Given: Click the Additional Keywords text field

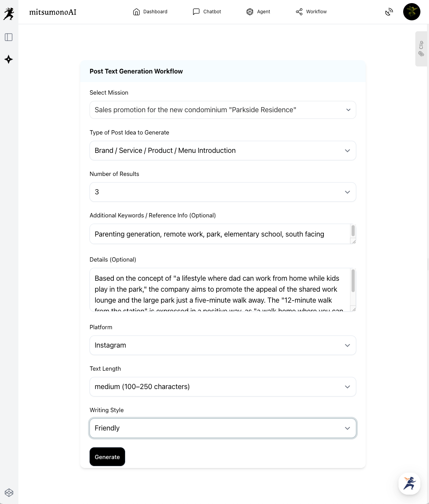Looking at the screenshot, I should tap(219, 234).
